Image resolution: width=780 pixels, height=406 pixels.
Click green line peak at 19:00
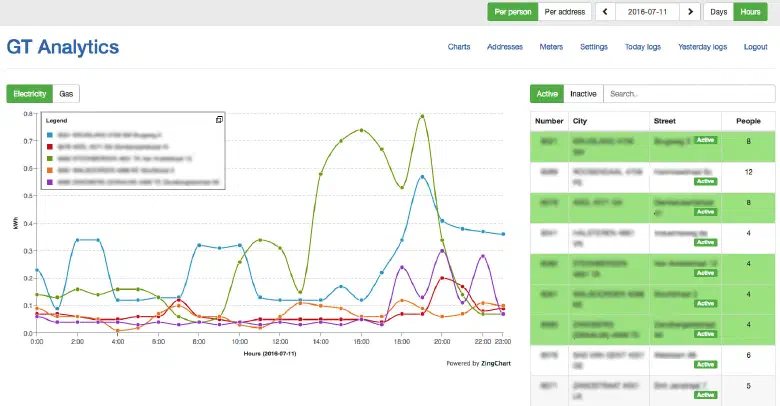(422, 116)
